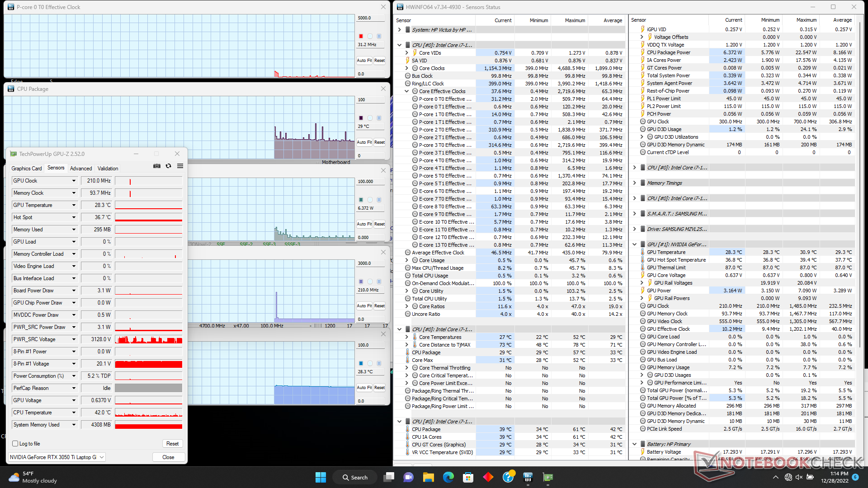
Task: Click the taskbar Search box
Action: point(355,477)
